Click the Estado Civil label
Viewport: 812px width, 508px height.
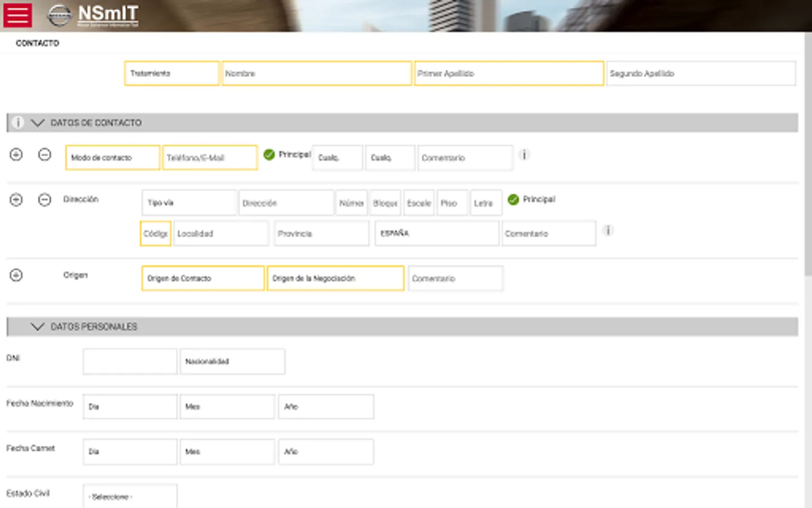tap(28, 493)
